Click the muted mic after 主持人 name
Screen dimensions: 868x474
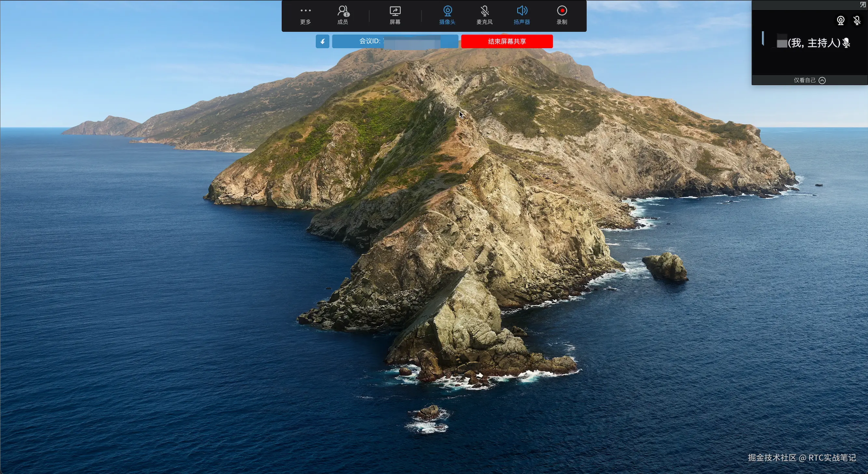(x=846, y=43)
